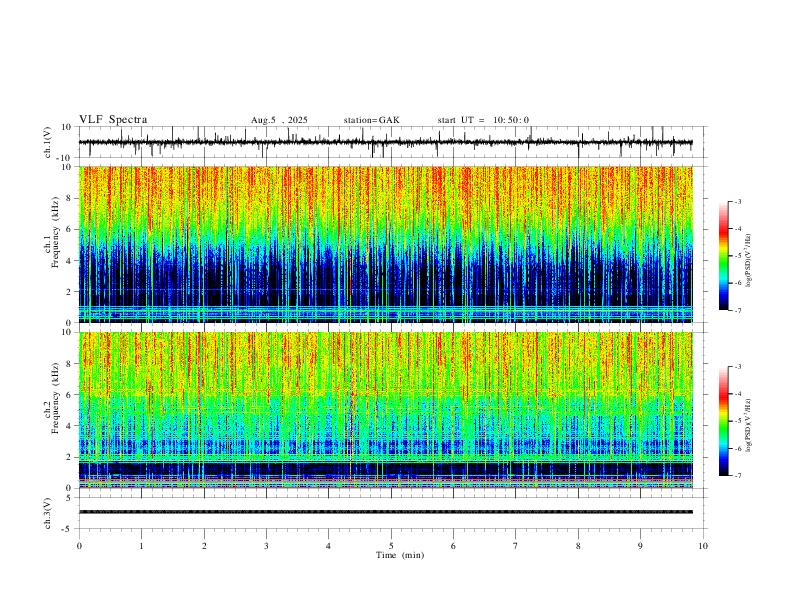Screen dimensions: 792x612
Task: Click "-6" on the ch.2 colorbar
Action: point(737,448)
